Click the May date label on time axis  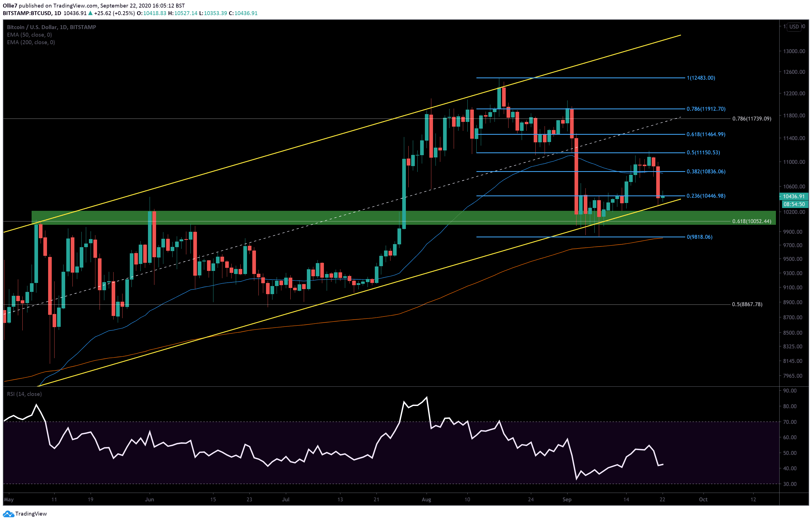coord(9,500)
